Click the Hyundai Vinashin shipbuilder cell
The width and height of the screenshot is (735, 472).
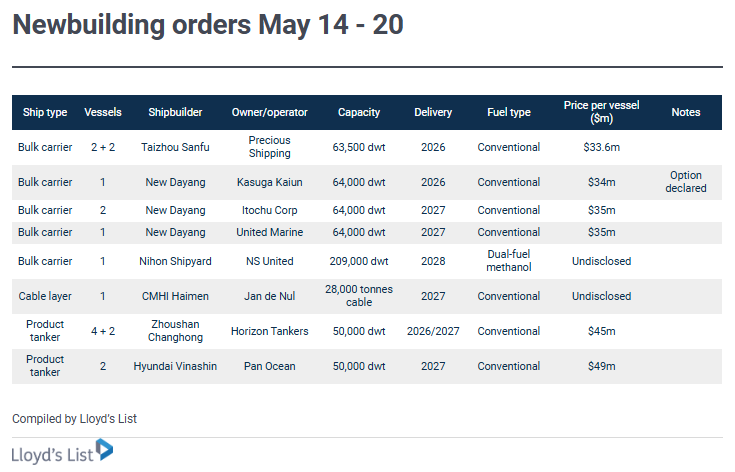175,367
